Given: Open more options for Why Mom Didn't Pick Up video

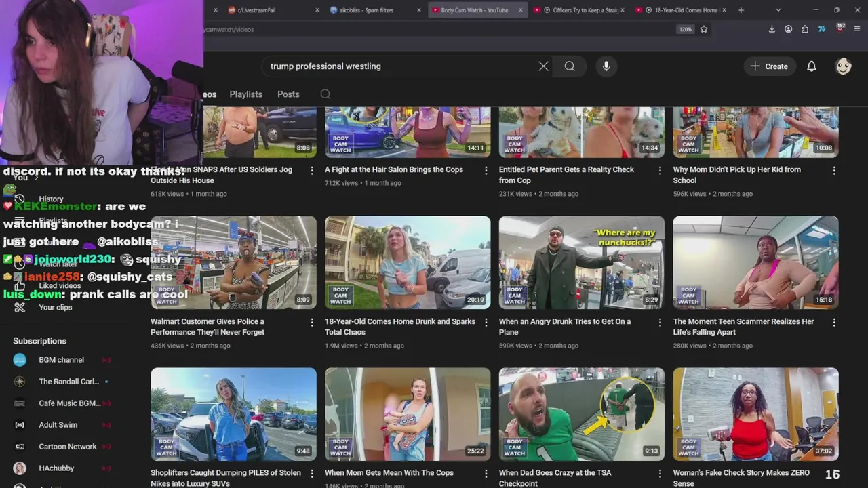Looking at the screenshot, I should [834, 171].
